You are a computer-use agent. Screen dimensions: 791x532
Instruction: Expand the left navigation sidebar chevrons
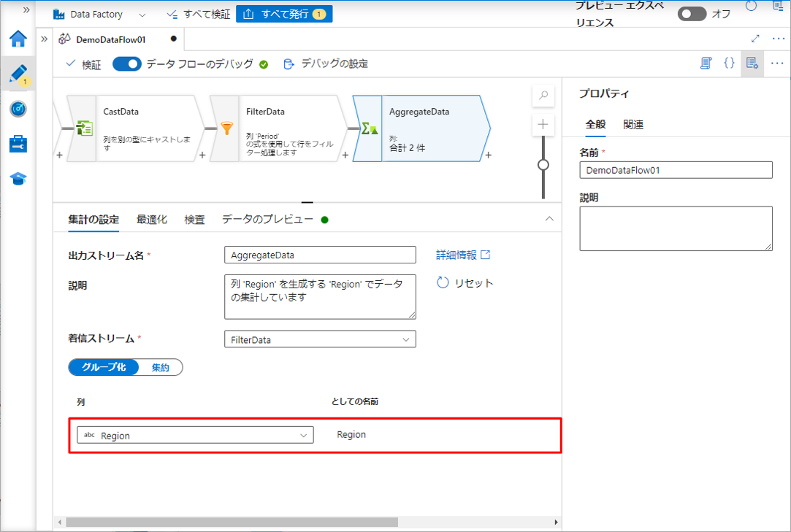tap(26, 9)
